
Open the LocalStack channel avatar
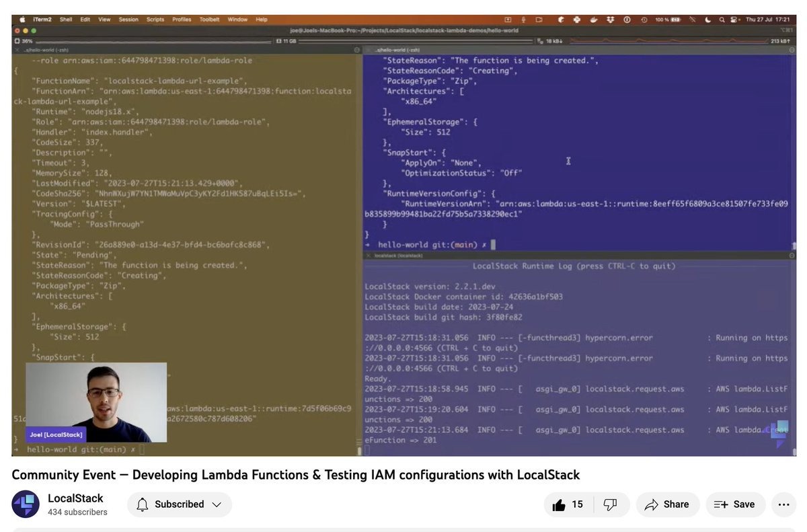[26, 504]
